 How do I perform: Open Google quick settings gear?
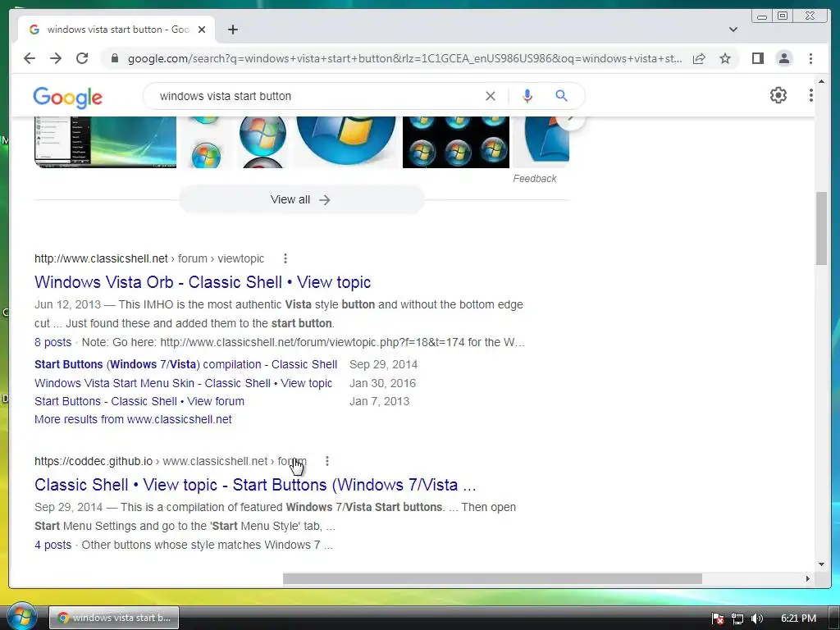[778, 95]
